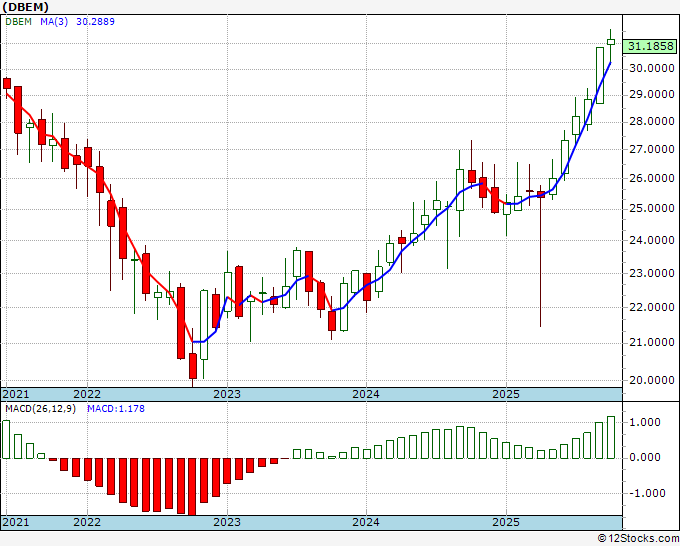Click 2021 on the MACD timeline
Screen dimensions: 680x546
[16, 522]
